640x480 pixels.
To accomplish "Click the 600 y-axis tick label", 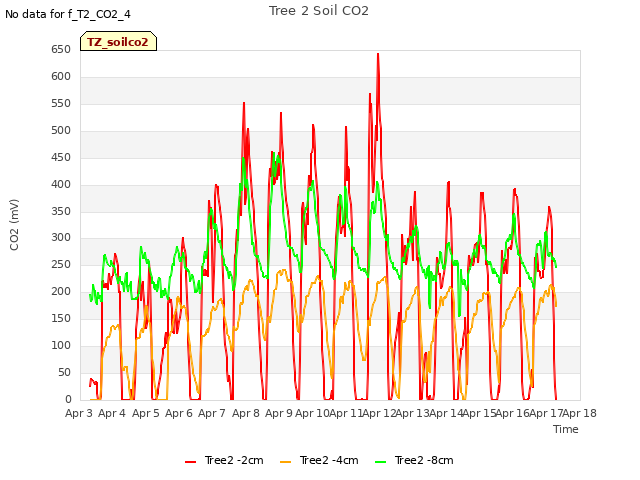I will pyautogui.click(x=61, y=77).
